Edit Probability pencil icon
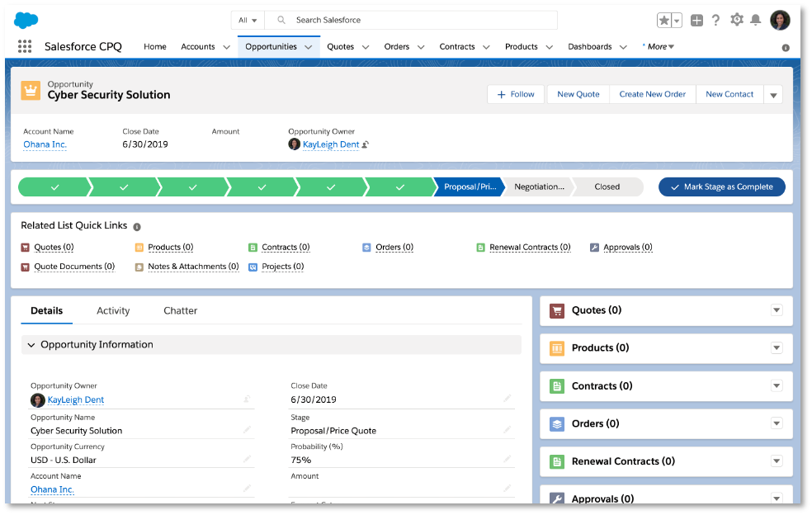The image size is (812, 515). (507, 459)
